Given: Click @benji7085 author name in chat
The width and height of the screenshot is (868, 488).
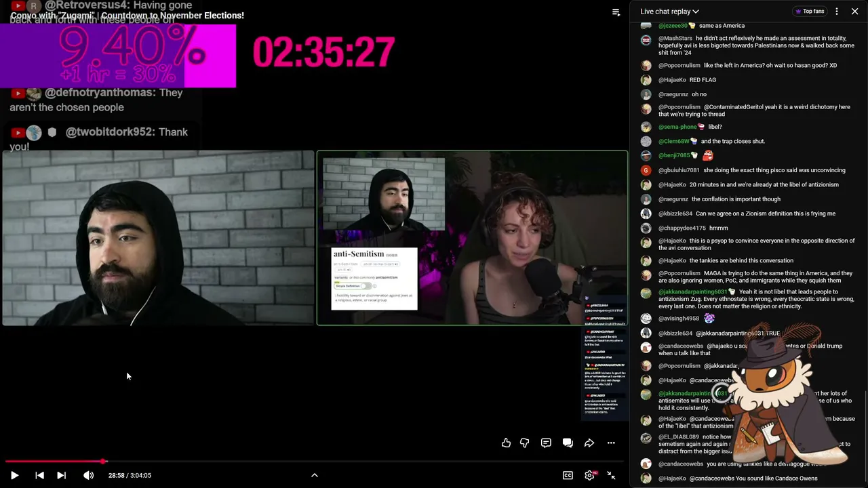Looking at the screenshot, I should click(674, 155).
